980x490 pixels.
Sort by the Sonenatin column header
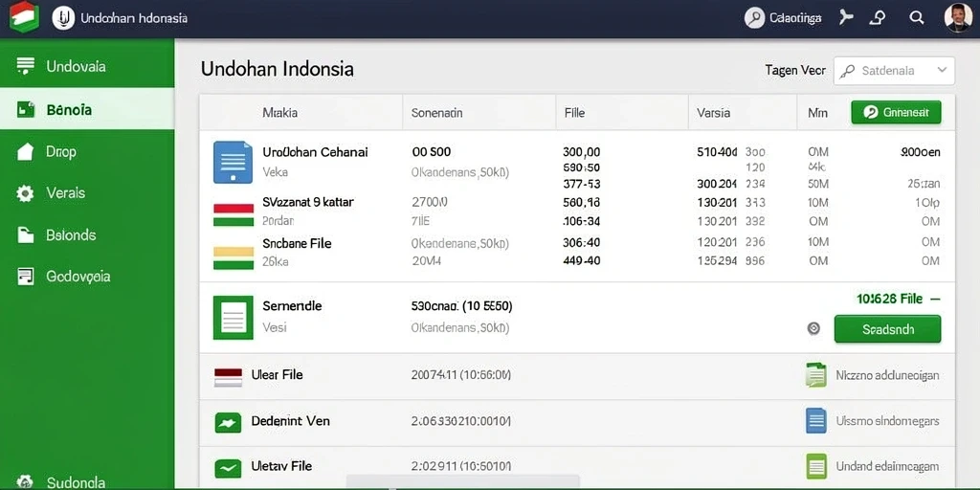[x=436, y=113]
